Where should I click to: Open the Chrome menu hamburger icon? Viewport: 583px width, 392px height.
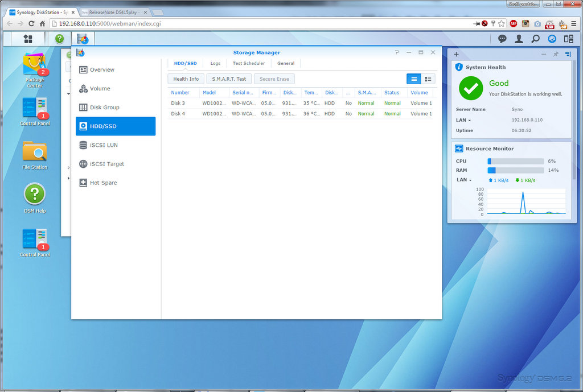tap(574, 24)
